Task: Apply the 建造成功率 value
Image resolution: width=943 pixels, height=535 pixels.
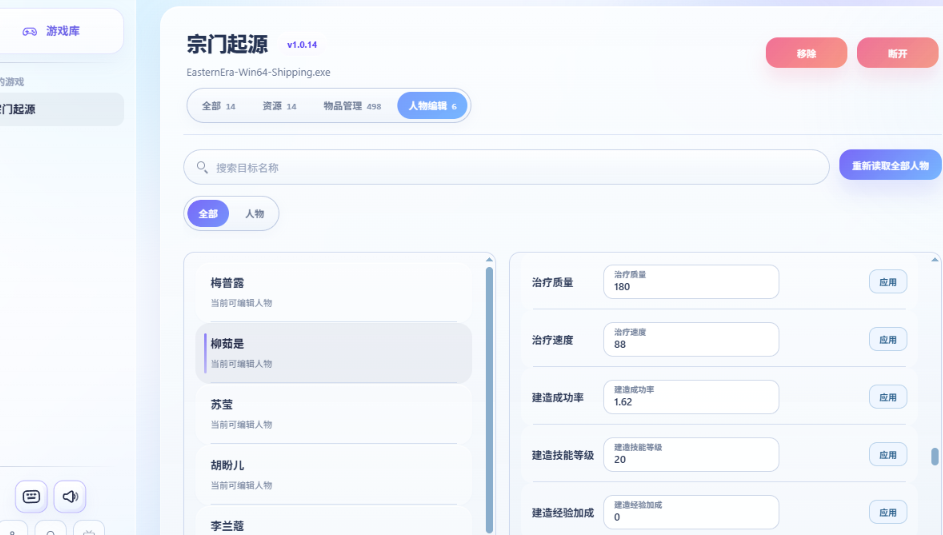Action: point(887,397)
